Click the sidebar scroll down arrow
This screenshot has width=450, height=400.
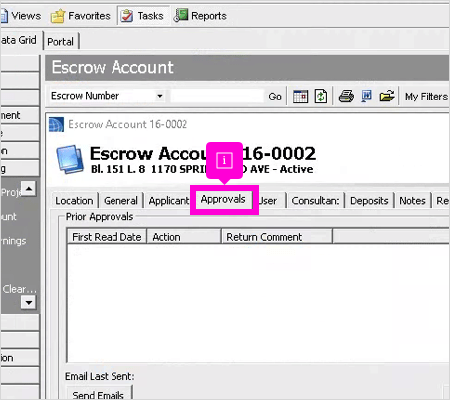pyautogui.click(x=29, y=302)
